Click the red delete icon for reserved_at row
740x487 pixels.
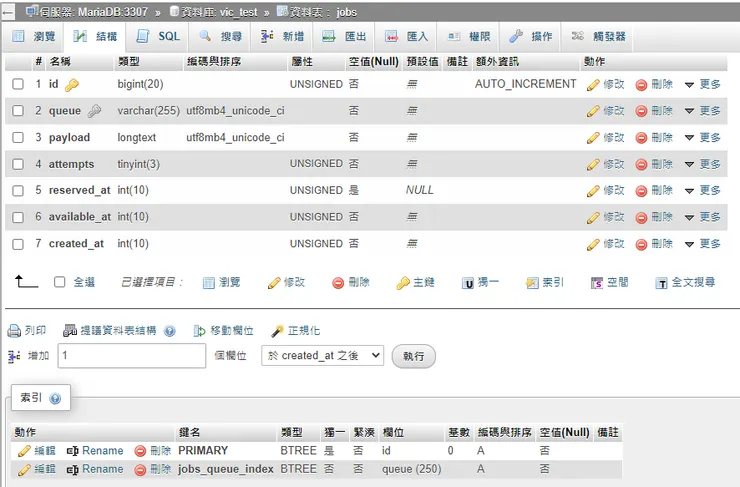(641, 191)
